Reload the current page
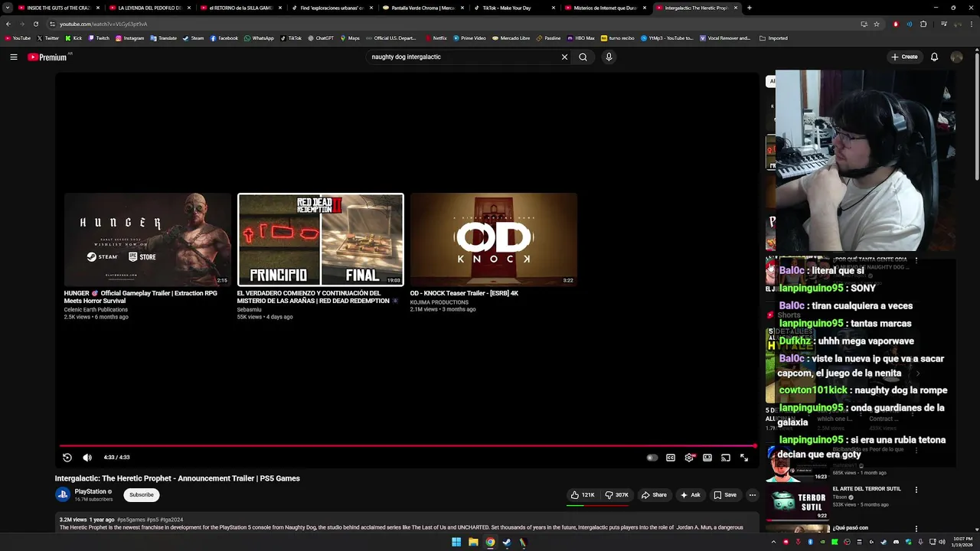Viewport: 980px width, 551px height. click(x=36, y=24)
